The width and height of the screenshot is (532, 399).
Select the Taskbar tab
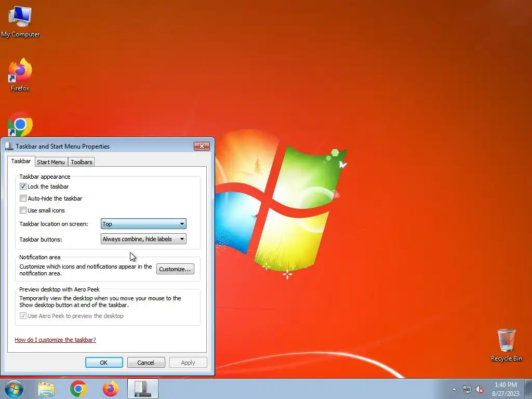coord(21,161)
